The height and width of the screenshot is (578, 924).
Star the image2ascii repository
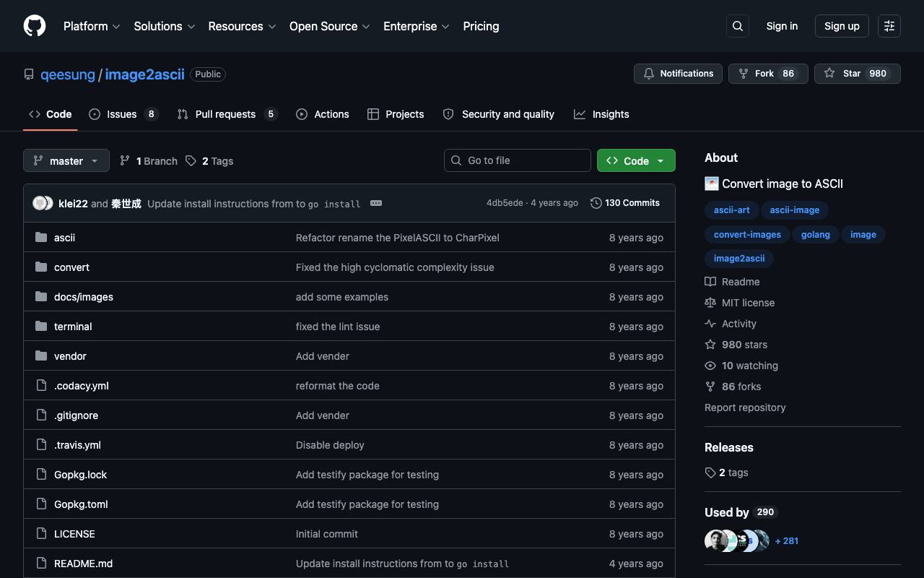tap(858, 74)
